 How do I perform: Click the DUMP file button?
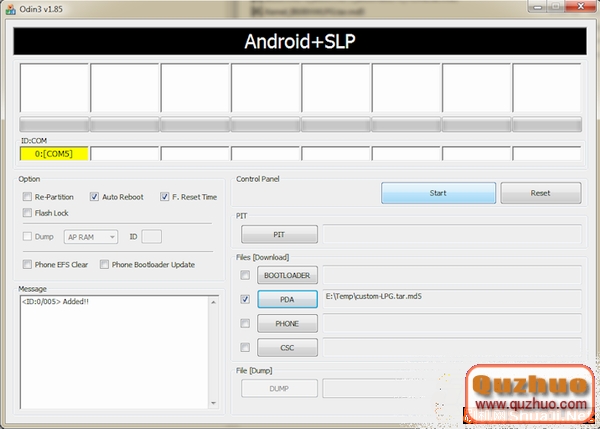point(279,388)
